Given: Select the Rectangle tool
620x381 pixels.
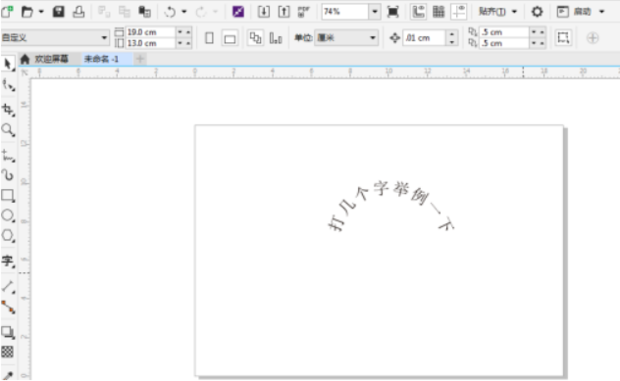Looking at the screenshot, I should [8, 195].
